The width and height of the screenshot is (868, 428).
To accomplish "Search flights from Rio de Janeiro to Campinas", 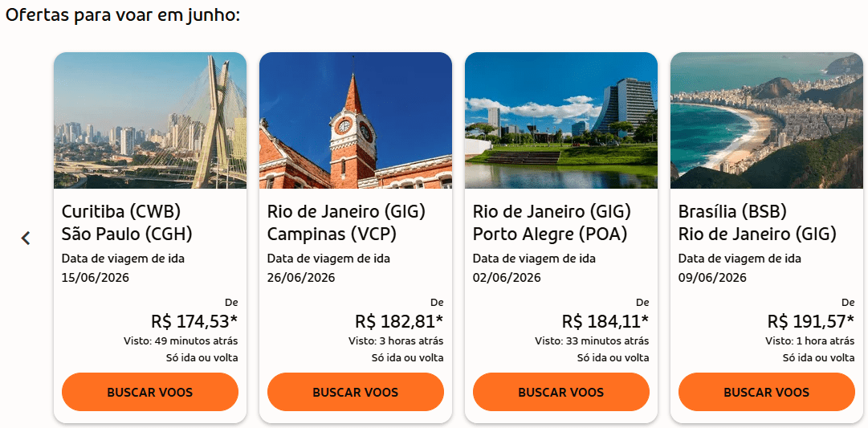I will pyautogui.click(x=356, y=392).
